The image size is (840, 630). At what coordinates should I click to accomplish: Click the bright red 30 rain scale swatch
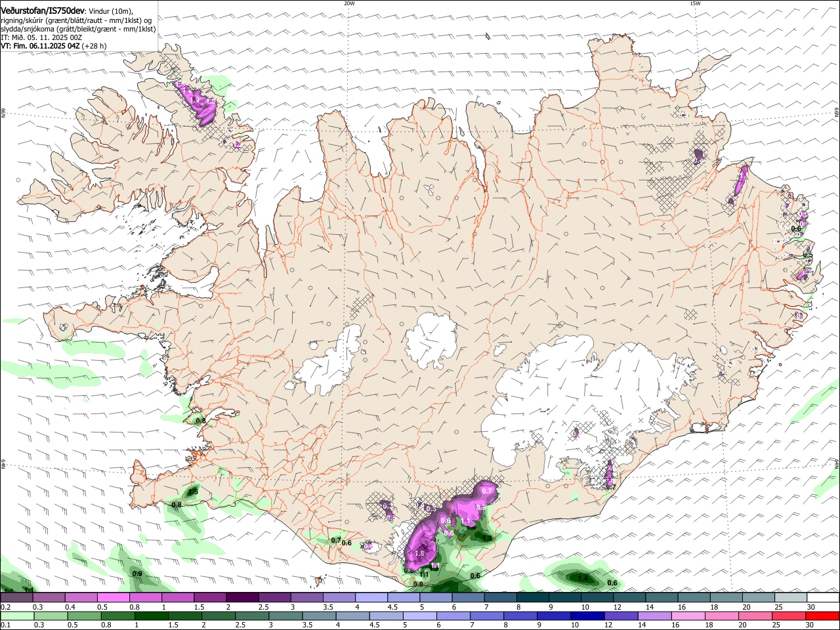tap(822, 616)
